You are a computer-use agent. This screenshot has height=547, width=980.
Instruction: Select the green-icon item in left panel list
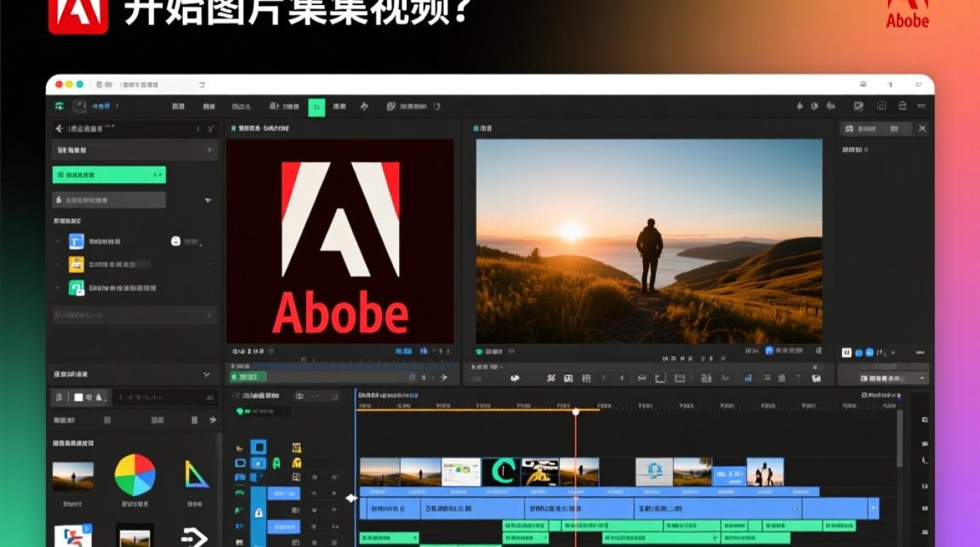click(77, 287)
